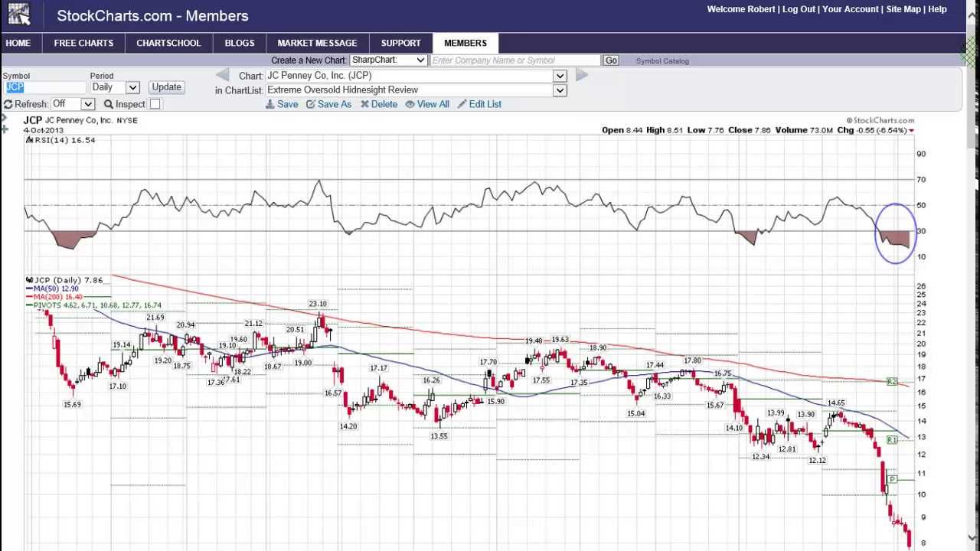980x551 pixels.
Task: Open the Daily period dropdown
Action: 115,87
